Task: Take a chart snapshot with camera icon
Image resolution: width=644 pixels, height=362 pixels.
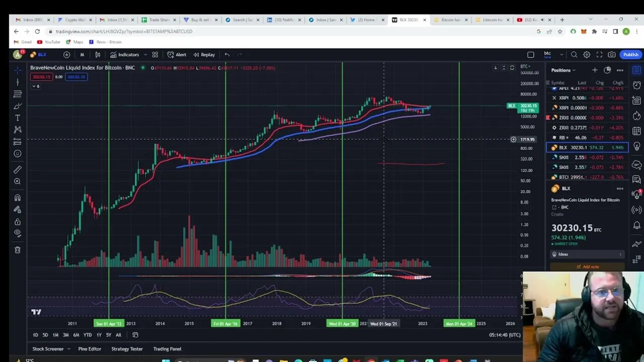Action: tap(612, 55)
